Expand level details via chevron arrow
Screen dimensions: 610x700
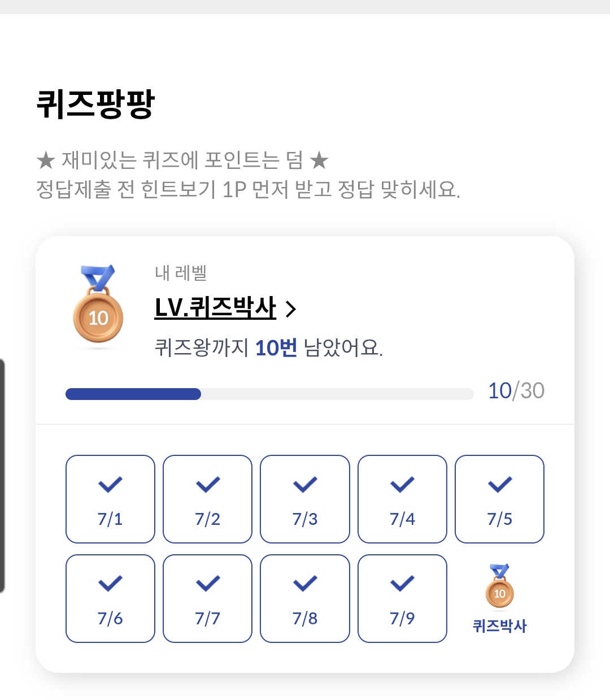tap(291, 309)
